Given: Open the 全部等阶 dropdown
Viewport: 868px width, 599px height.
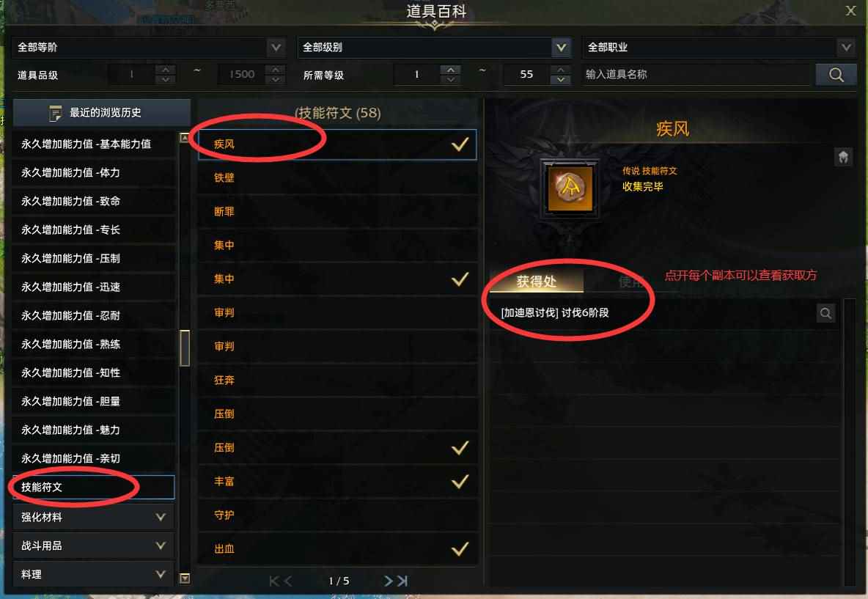Looking at the screenshot, I should point(148,48).
